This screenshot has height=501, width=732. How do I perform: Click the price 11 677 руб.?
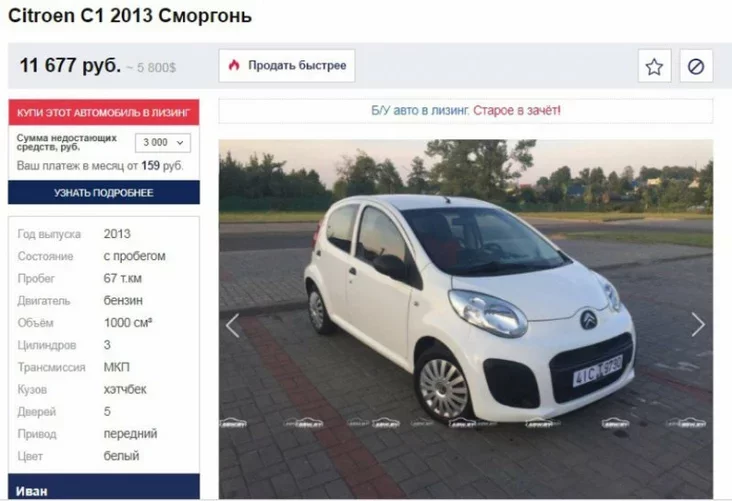pyautogui.click(x=70, y=65)
